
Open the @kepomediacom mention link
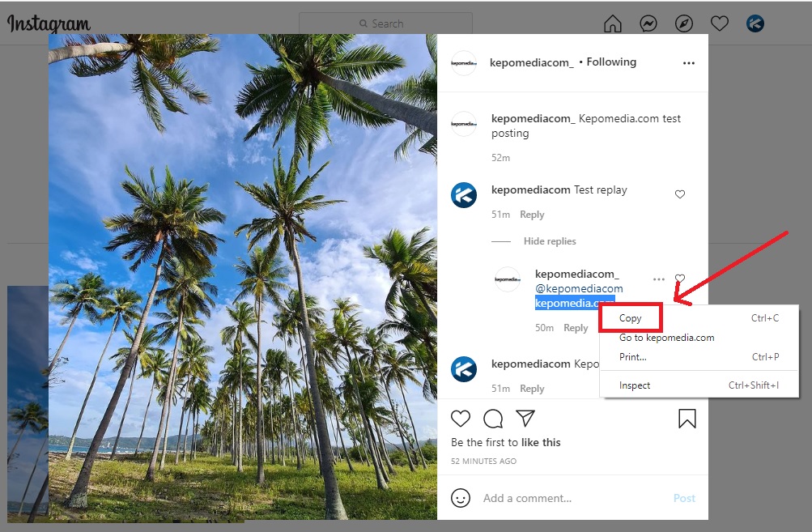pos(579,288)
